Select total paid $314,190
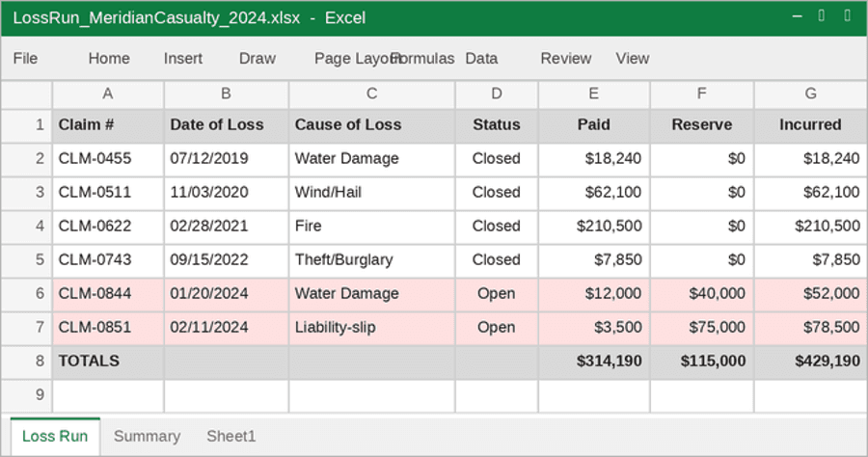Image resolution: width=868 pixels, height=457 pixels. [x=594, y=362]
